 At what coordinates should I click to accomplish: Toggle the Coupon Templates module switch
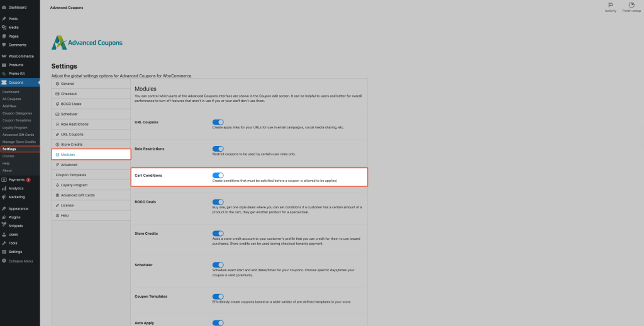[218, 296]
